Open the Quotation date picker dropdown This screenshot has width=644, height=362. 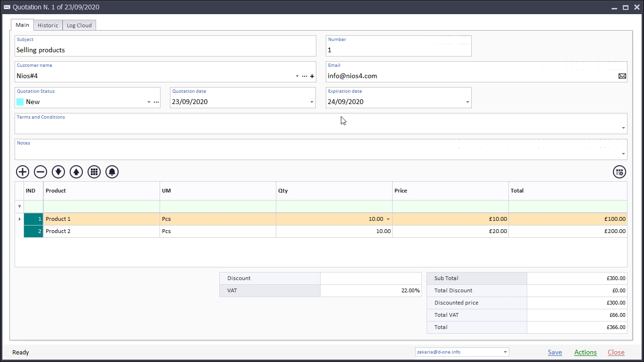pyautogui.click(x=312, y=102)
